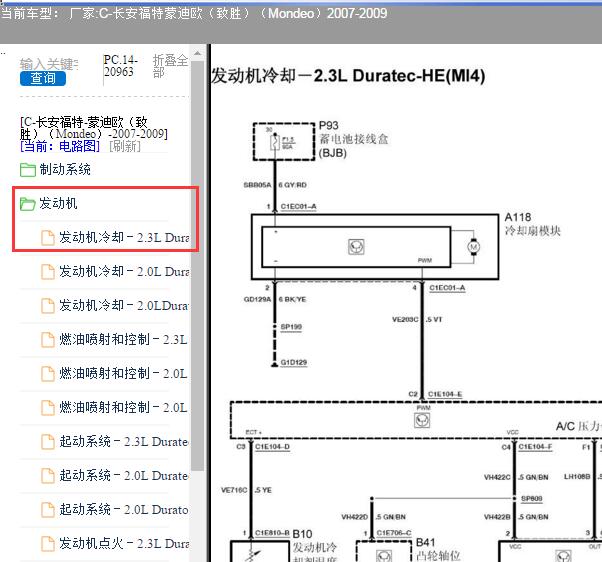The image size is (602, 562).
Task: Click the SBB05A 6 GY/RD wire label
Action: 275,185
